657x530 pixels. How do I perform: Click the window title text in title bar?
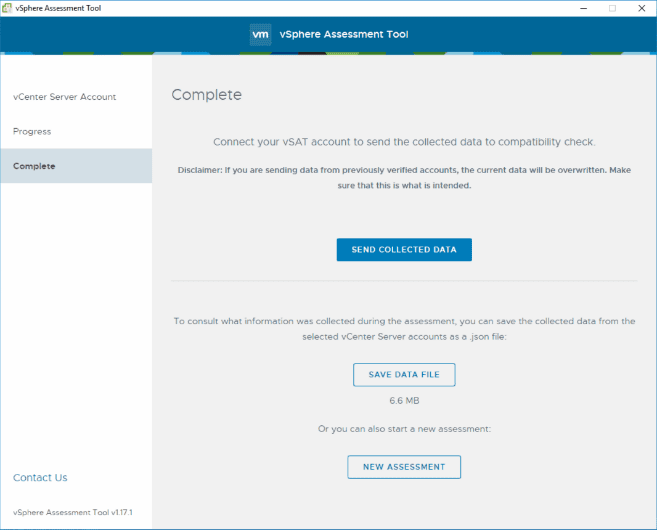(x=59, y=8)
